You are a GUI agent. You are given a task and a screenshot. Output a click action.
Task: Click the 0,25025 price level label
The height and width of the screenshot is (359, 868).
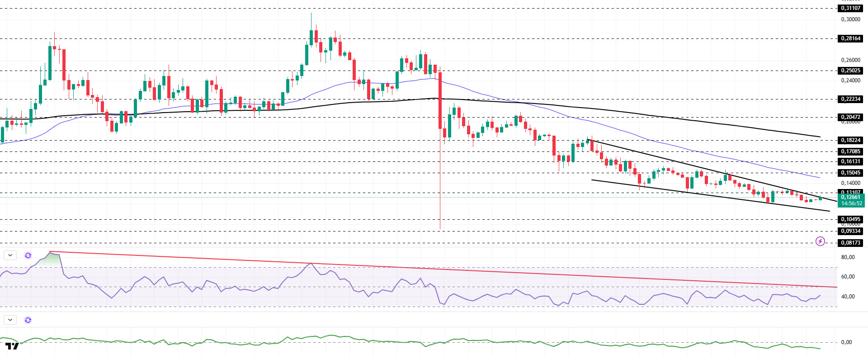click(850, 71)
